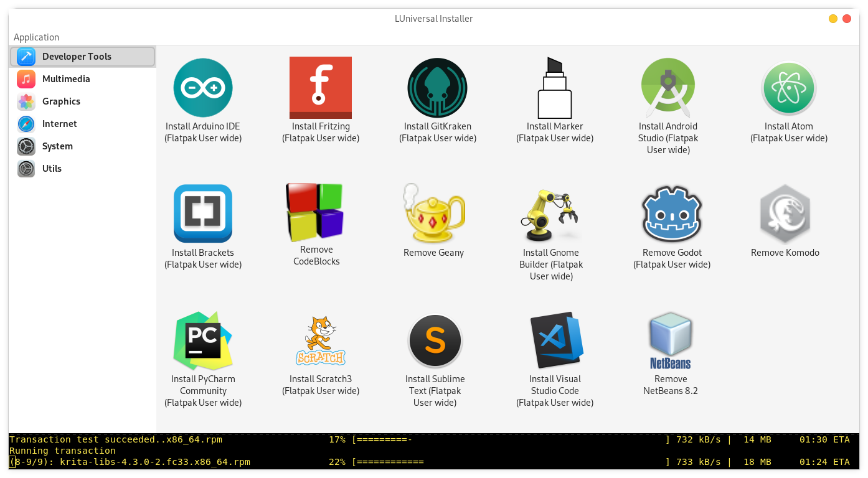Click the Atom editor icon
This screenshot has height=478, width=868.
[x=789, y=88]
